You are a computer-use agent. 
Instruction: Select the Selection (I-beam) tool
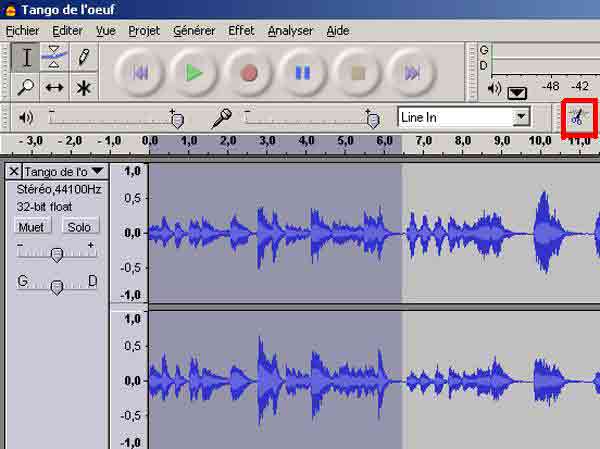[26, 58]
